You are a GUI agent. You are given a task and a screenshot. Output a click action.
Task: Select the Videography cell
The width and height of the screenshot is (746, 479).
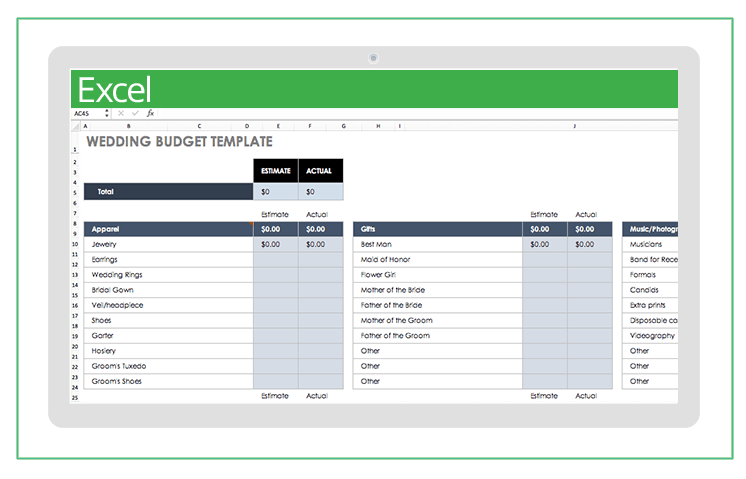click(x=652, y=336)
